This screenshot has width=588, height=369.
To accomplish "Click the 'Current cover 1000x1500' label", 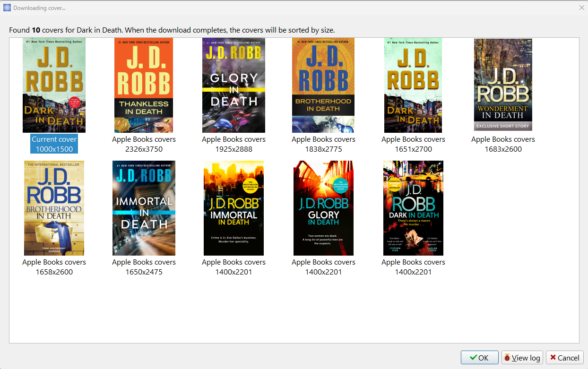I will pyautogui.click(x=54, y=144).
